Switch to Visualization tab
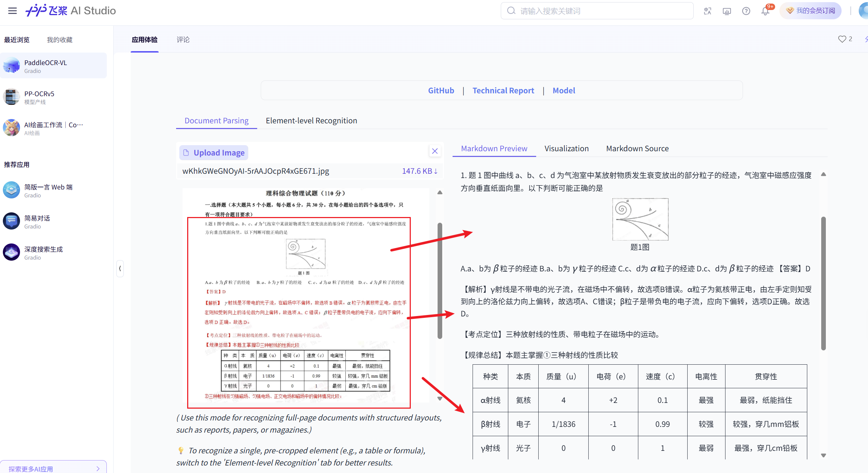Viewport: 868px width, 473px height. 566,149
